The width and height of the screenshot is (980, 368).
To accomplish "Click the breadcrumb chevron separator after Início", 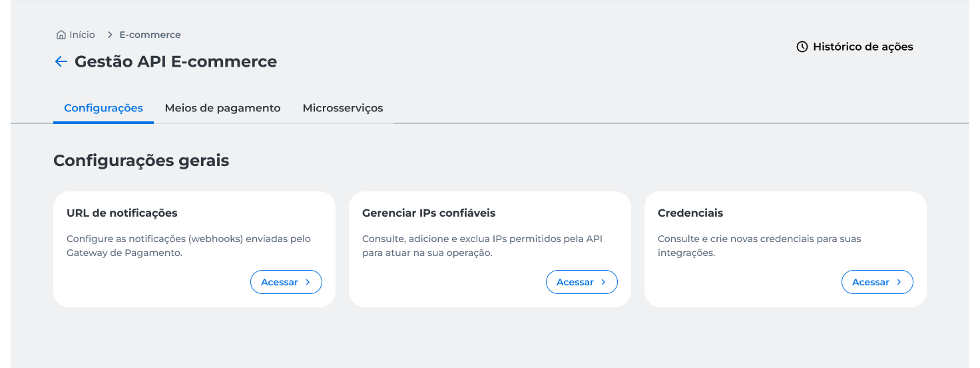I will click(111, 35).
